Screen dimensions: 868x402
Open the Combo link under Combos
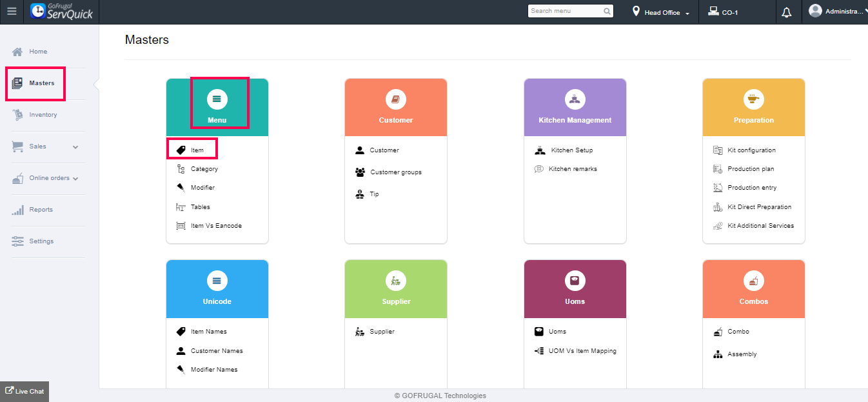click(x=738, y=332)
